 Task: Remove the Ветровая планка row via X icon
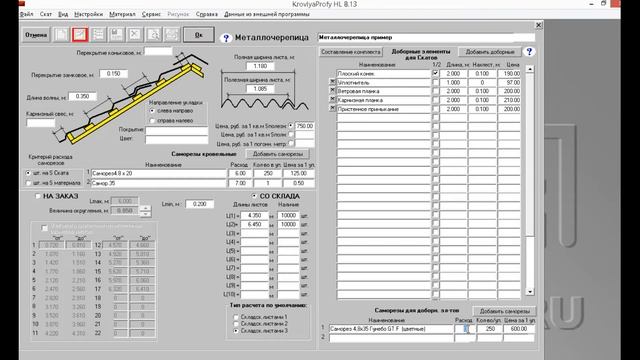332,91
